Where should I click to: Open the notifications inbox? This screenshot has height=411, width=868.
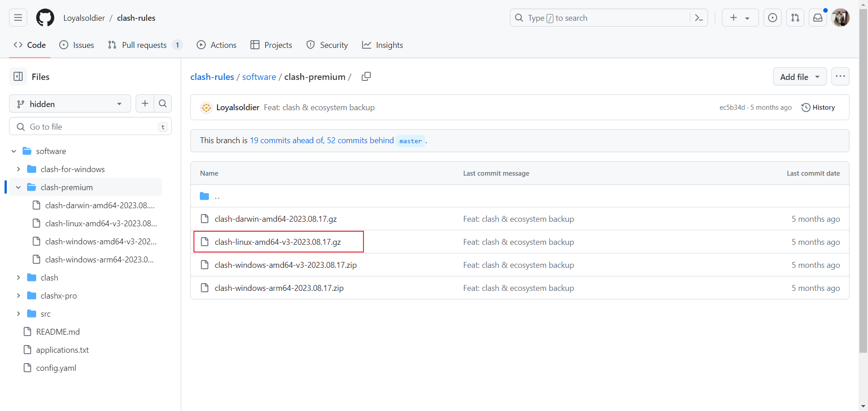(818, 18)
